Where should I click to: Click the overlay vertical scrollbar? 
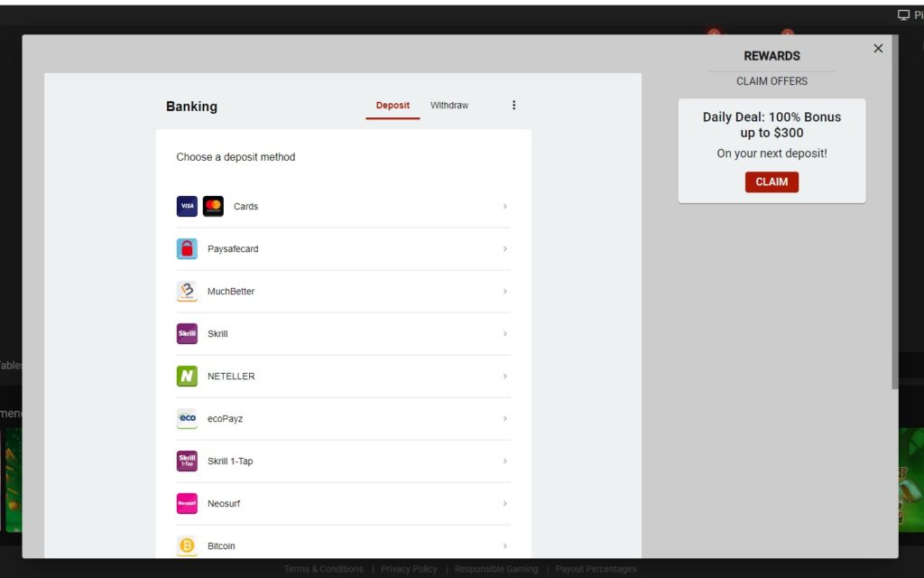pos(895,212)
